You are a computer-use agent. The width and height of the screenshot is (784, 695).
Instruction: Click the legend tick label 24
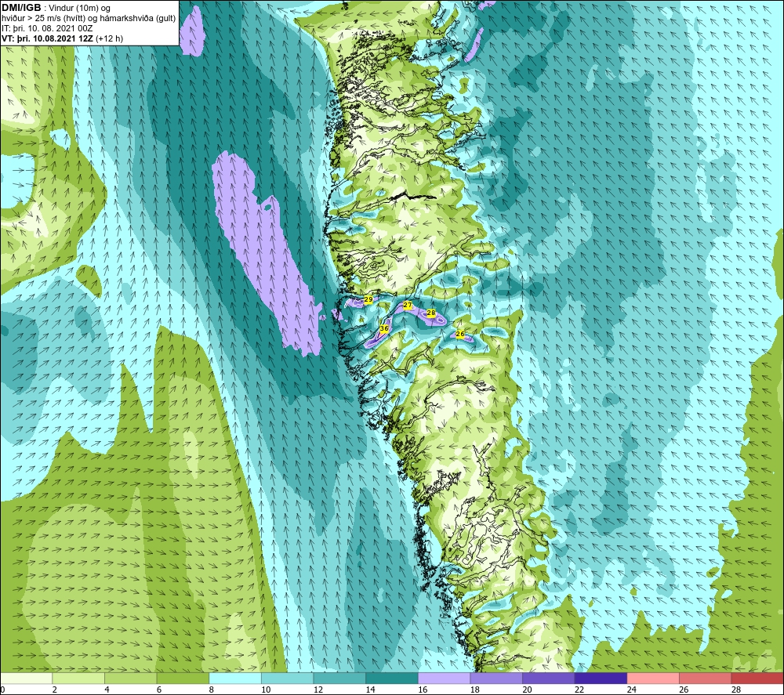point(631,690)
